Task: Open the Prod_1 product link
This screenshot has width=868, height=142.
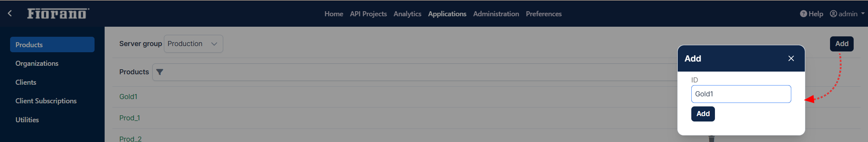Action: tap(129, 118)
